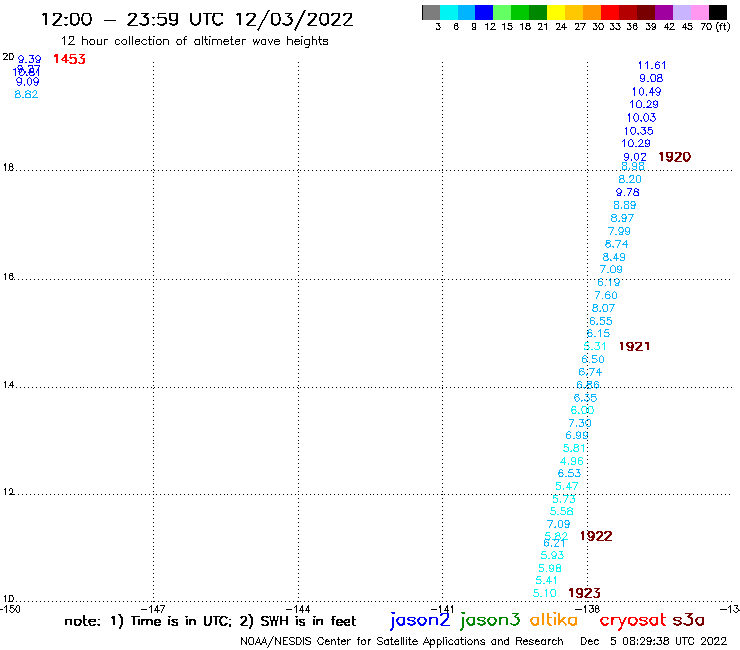The width and height of the screenshot is (740, 650).
Task: Click the 8.20 wave height value
Action: click(x=630, y=179)
